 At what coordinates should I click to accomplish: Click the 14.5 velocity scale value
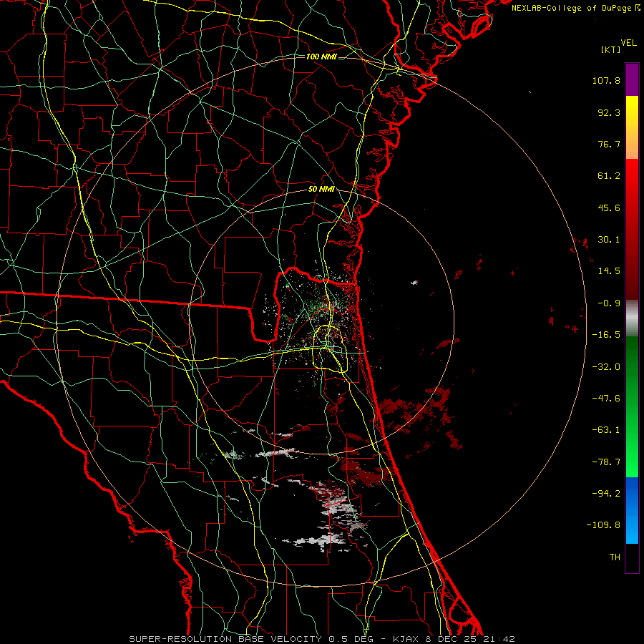click(609, 271)
